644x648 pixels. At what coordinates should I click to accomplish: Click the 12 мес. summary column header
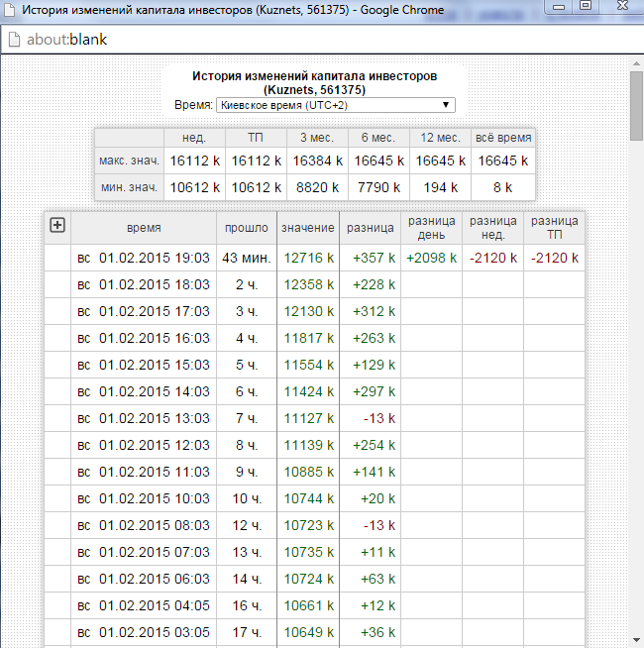440,138
